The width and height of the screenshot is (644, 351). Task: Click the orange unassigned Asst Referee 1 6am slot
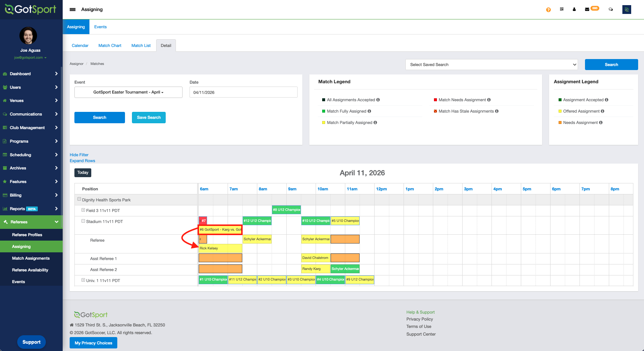220,258
